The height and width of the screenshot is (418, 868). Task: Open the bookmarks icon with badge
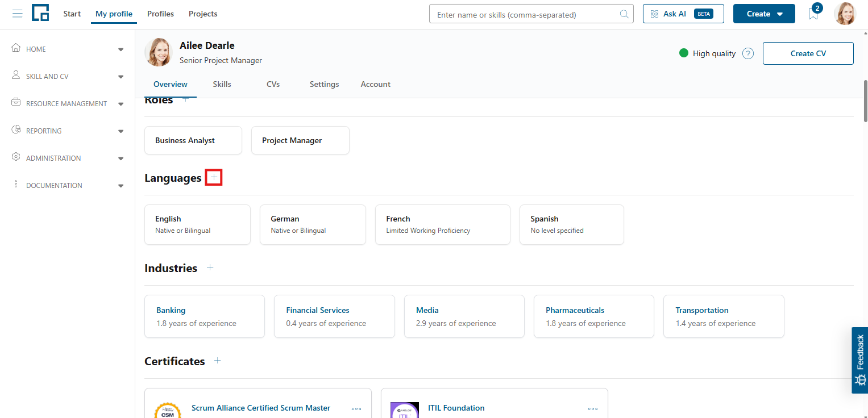pos(813,13)
